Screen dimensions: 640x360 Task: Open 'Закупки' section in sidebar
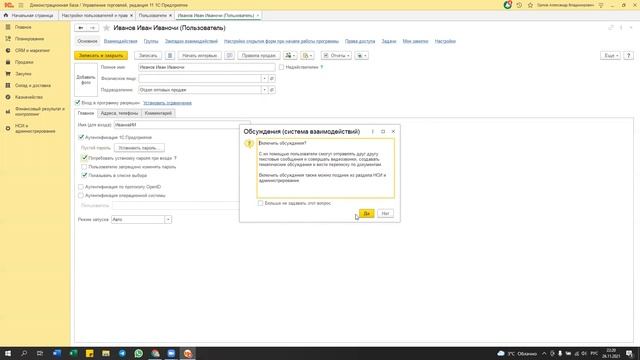(23, 74)
